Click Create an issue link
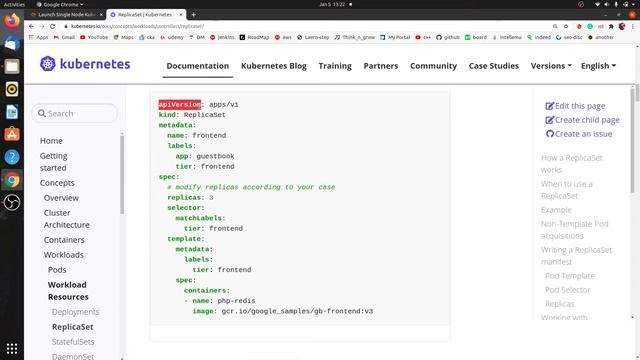Image resolution: width=640 pixels, height=360 pixels. (x=579, y=134)
